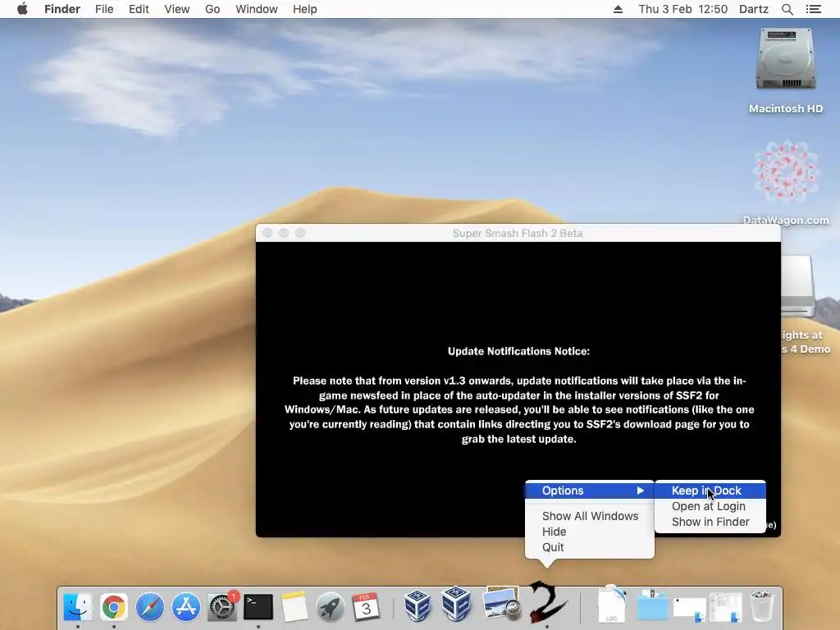The image size is (840, 630).
Task: Open the Notes app in Dock
Action: tap(294, 607)
